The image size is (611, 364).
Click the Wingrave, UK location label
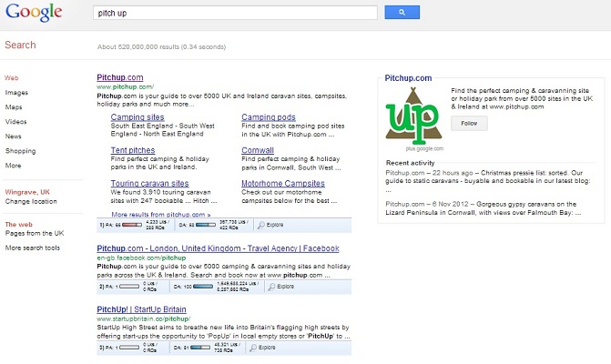pyautogui.click(x=27, y=192)
